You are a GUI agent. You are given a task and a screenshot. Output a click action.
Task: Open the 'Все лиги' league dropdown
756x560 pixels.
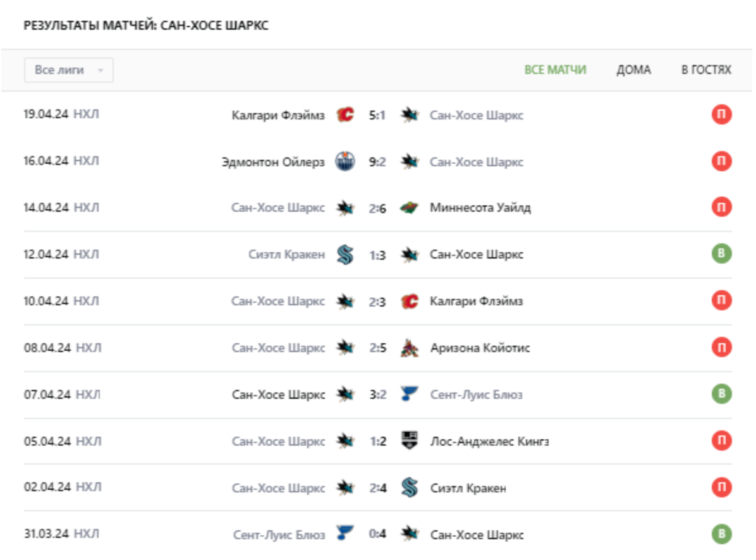click(68, 70)
